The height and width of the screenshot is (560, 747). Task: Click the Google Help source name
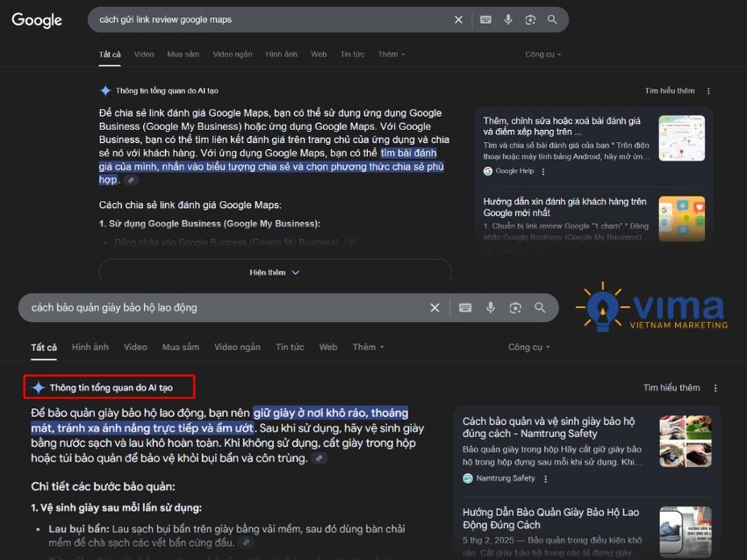514,171
